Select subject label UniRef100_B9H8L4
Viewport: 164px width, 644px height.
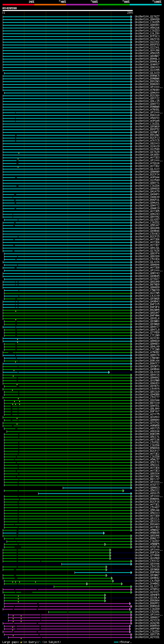pos(147,62)
